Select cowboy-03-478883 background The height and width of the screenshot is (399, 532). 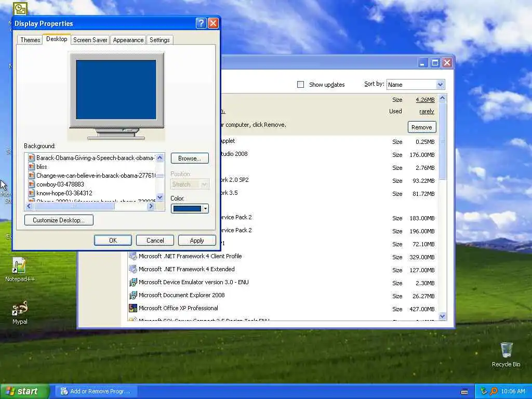(60, 184)
